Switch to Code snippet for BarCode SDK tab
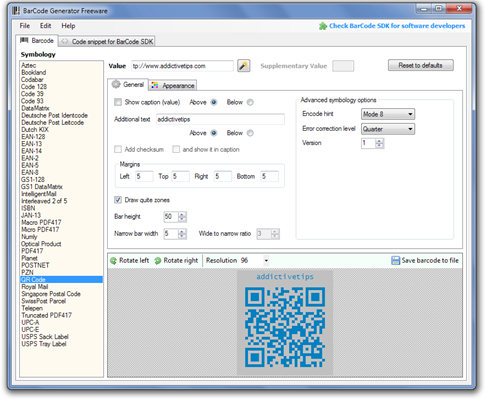The height and width of the screenshot is (400, 486). point(107,41)
